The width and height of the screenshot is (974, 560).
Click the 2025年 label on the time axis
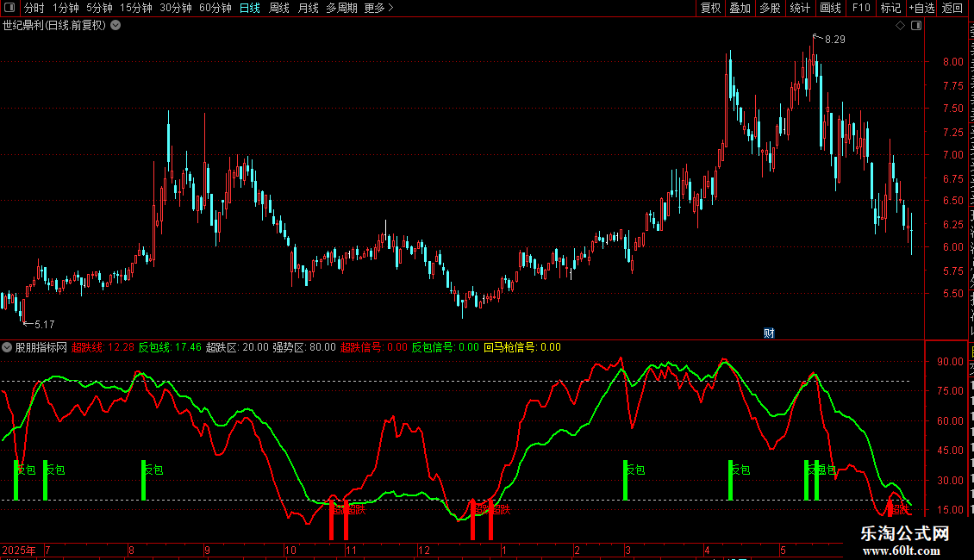(19, 551)
